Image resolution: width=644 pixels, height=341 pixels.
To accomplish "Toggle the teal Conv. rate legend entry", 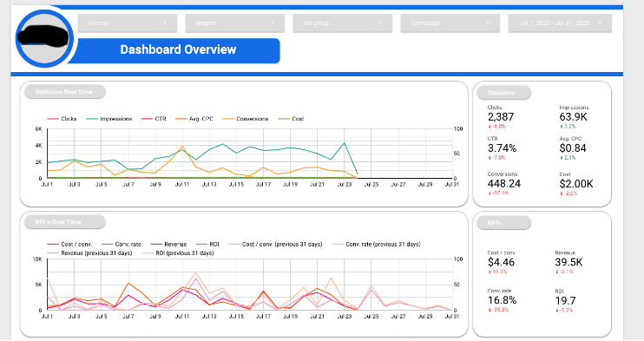I will pos(122,244).
